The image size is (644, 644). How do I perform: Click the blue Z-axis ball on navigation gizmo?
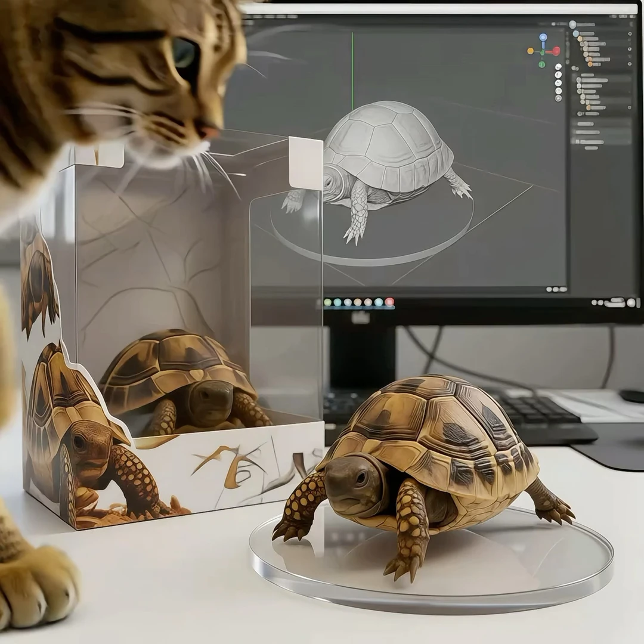pyautogui.click(x=543, y=37)
